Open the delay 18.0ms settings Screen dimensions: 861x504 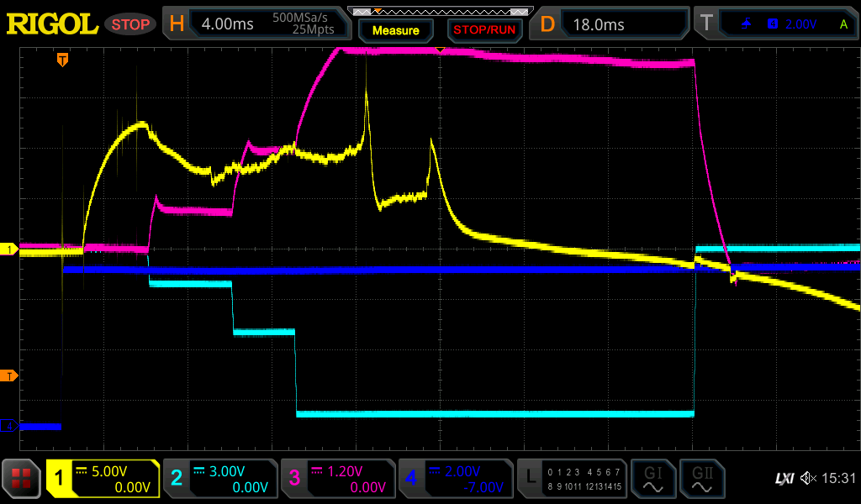(x=612, y=24)
